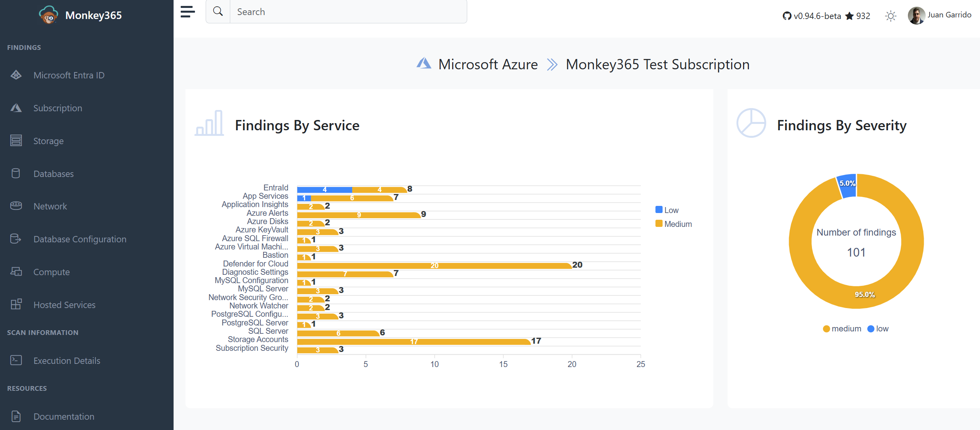Open the Juan Garrido user avatar
980x430 pixels.
[x=916, y=15]
